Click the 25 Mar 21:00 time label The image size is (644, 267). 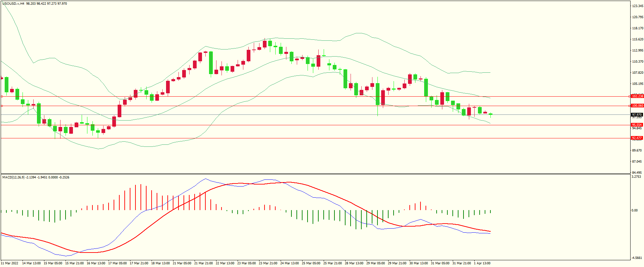click(333, 263)
